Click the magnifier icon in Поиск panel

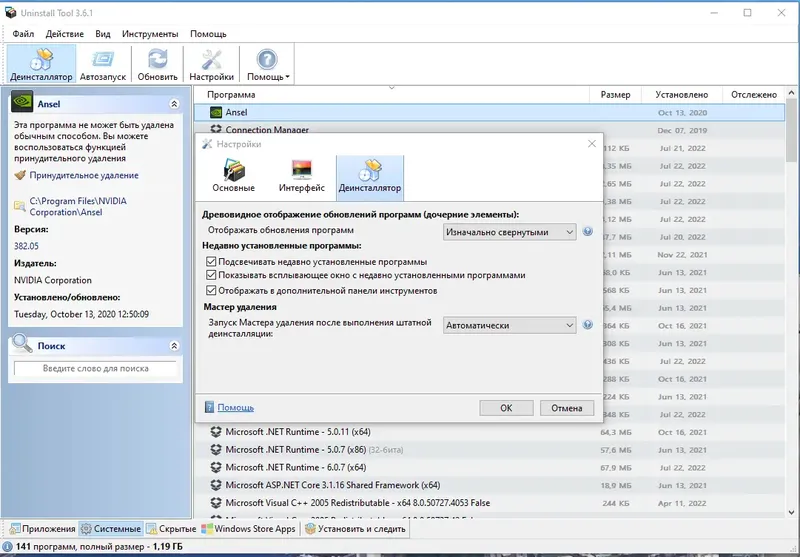[22, 343]
